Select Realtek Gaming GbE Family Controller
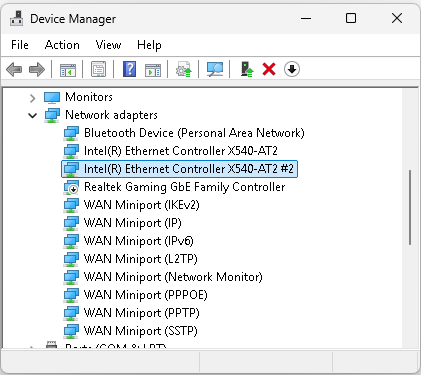 pos(184,187)
